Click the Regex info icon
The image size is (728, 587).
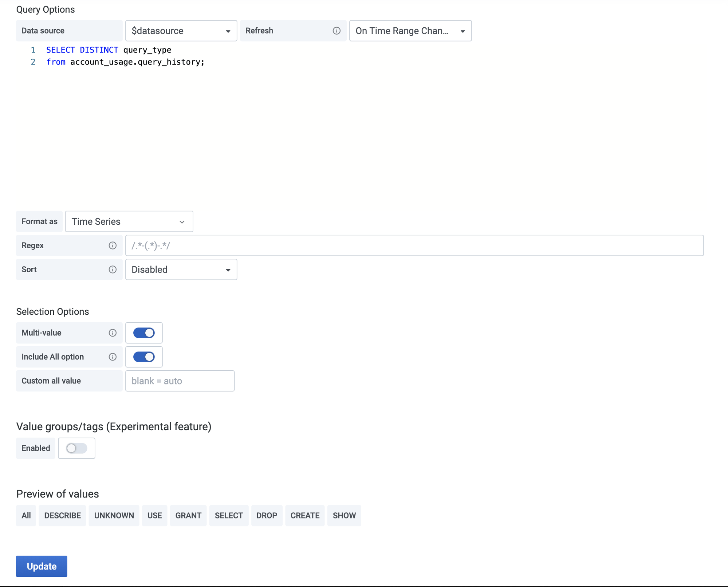[113, 245]
